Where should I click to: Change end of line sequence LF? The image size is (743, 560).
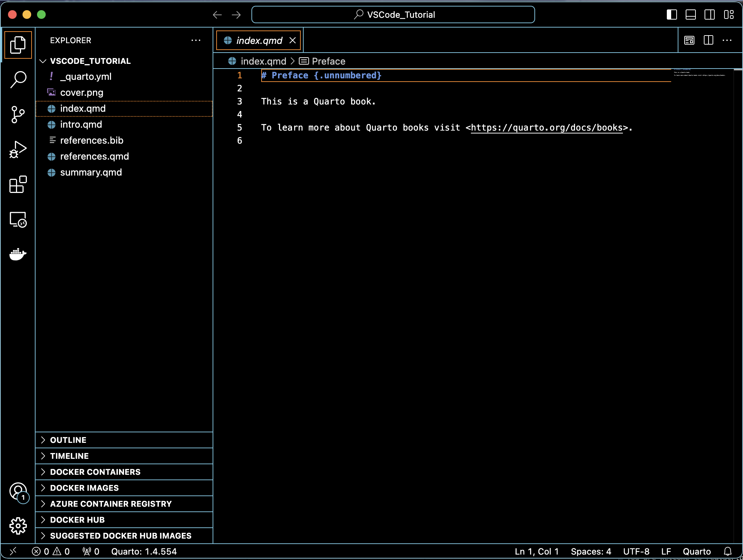(666, 551)
